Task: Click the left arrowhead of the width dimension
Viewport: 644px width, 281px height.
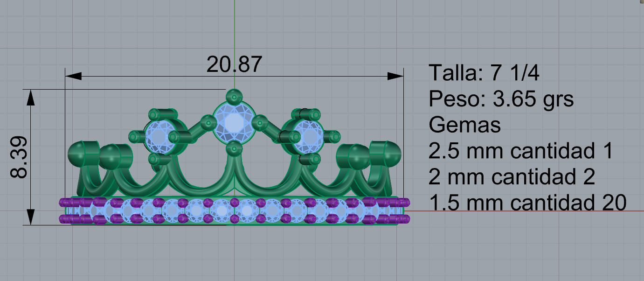Action: click(73, 76)
